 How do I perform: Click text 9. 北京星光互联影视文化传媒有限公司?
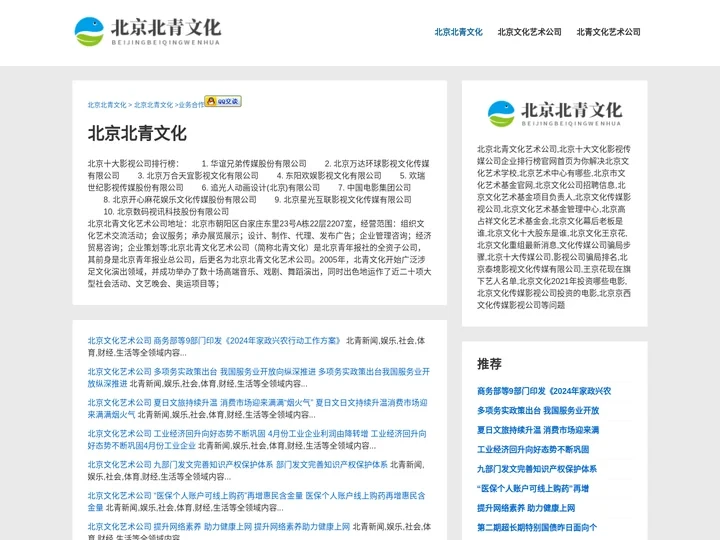point(343,199)
